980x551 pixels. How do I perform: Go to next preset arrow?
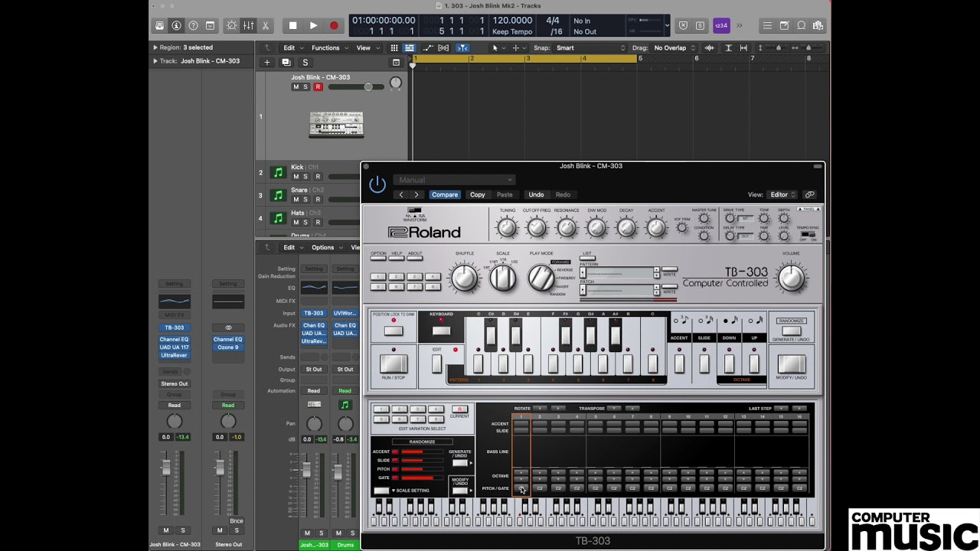click(416, 194)
